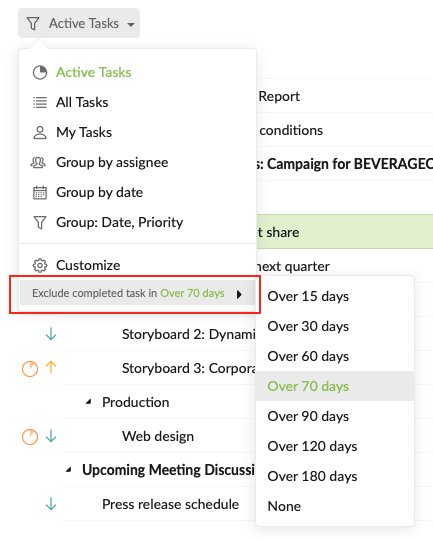
Task: Collapse the Production task group
Action: tap(89, 402)
